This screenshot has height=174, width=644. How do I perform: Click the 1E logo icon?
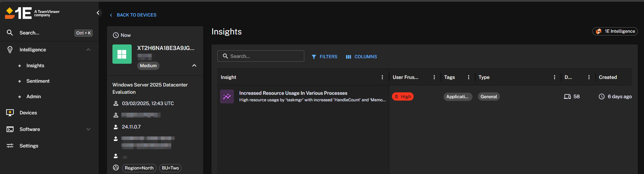[18, 13]
